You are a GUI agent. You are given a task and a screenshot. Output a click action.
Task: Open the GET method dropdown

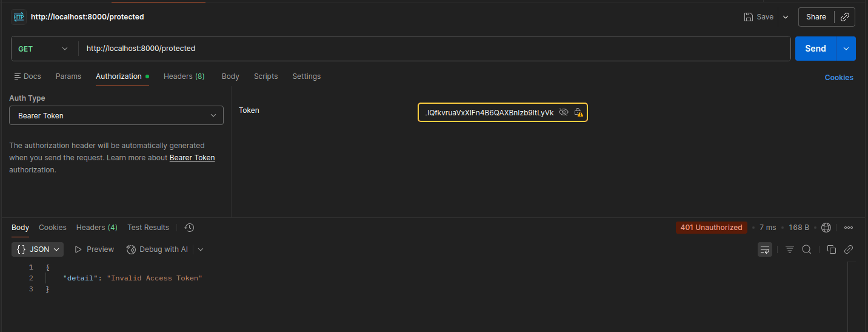pyautogui.click(x=43, y=49)
